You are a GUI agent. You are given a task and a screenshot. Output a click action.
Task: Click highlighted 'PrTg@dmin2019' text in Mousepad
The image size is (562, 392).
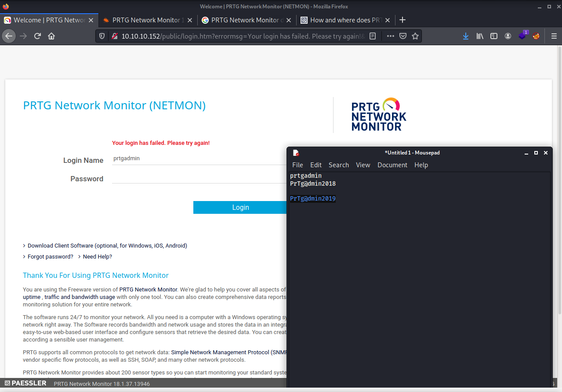click(x=313, y=199)
